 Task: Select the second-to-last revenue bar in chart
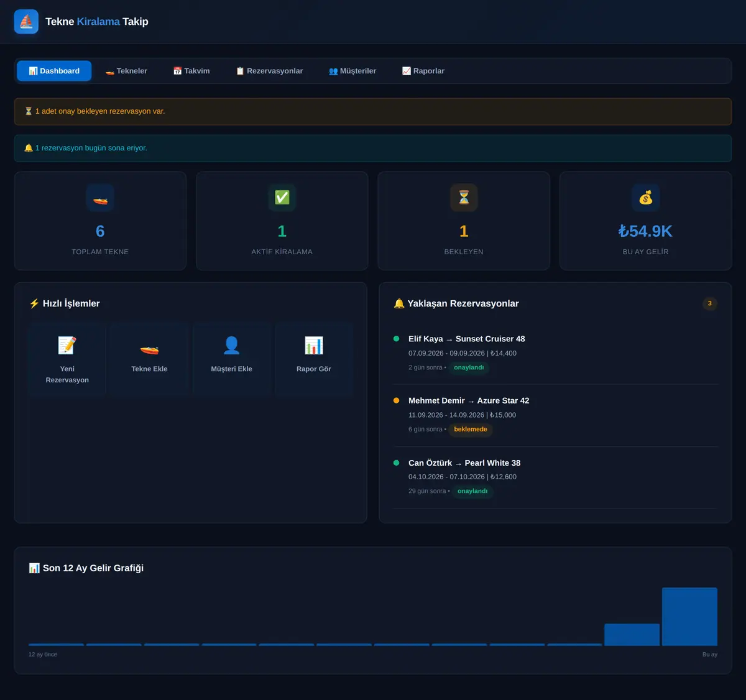632,635
